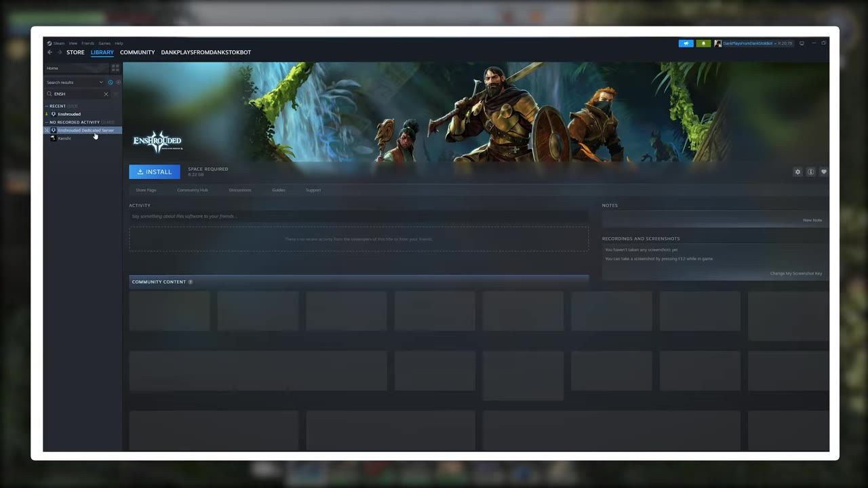
Task: Click the account avatar picture
Action: click(x=718, y=43)
